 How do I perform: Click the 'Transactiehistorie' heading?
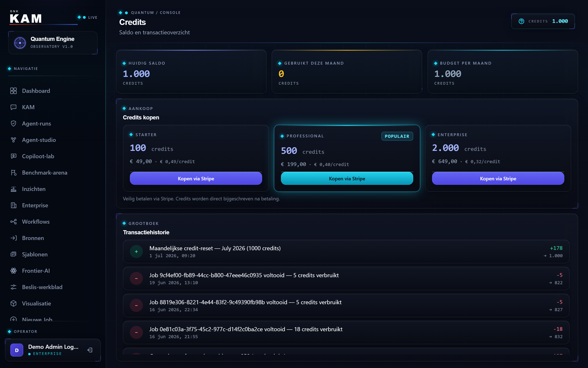click(146, 232)
